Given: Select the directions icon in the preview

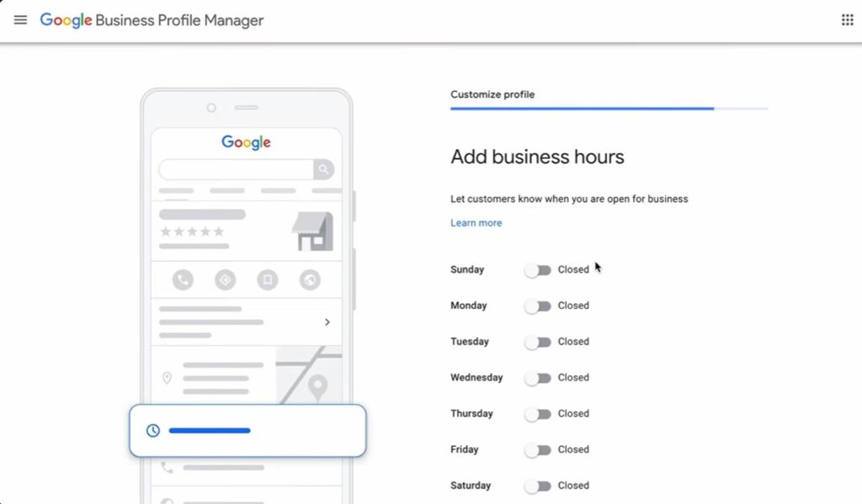Looking at the screenshot, I should coord(226,279).
